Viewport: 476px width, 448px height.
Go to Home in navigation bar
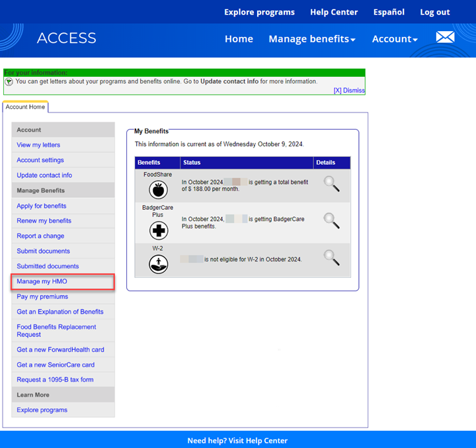click(x=239, y=39)
